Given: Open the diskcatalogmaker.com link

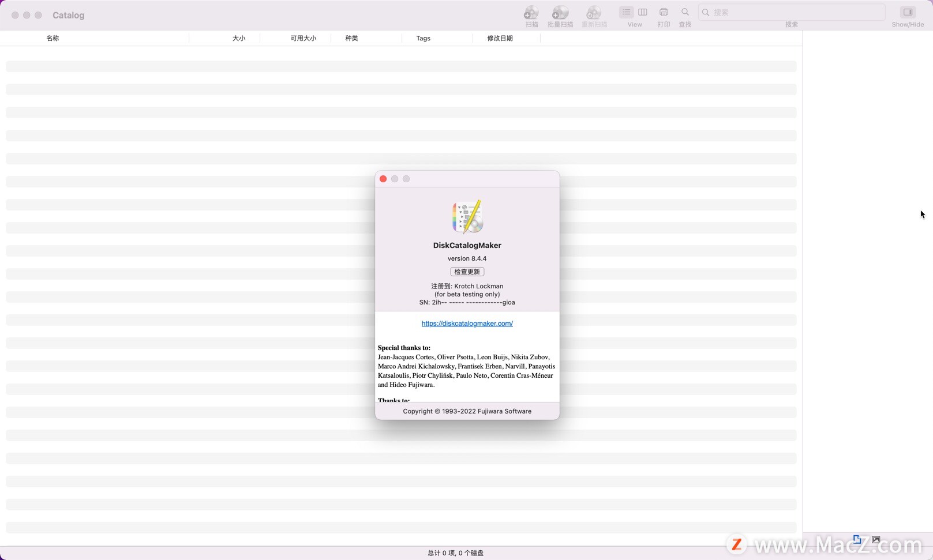Looking at the screenshot, I should coord(467,324).
